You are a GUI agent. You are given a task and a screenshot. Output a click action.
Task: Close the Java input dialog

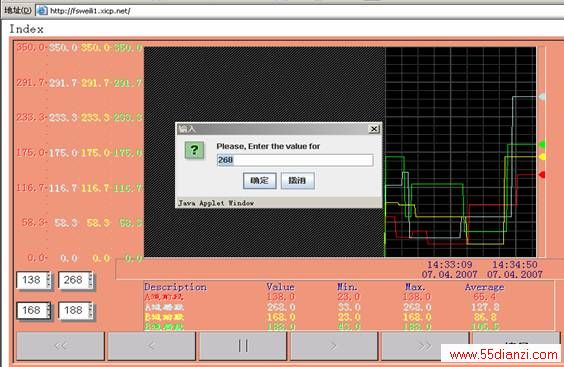(x=374, y=129)
